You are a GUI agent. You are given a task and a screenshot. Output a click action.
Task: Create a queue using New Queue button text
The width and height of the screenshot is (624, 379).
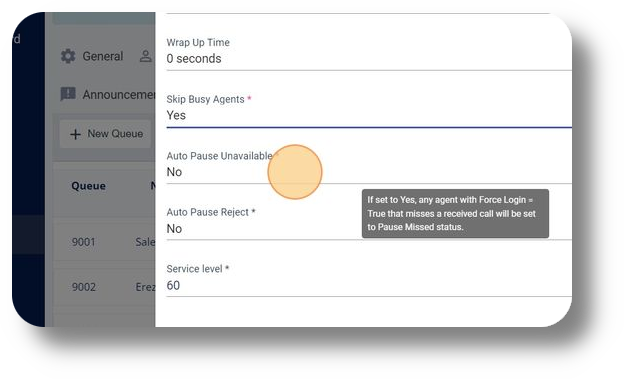(x=115, y=134)
